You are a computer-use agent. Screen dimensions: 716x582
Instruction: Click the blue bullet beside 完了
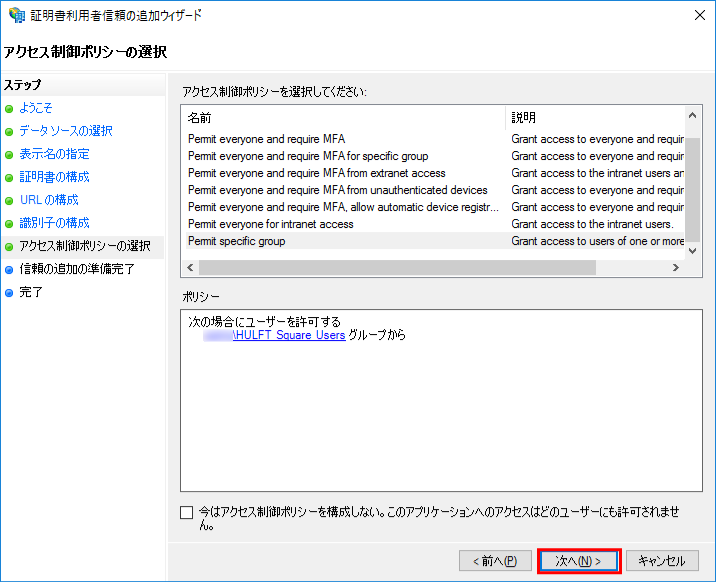pos(10,293)
